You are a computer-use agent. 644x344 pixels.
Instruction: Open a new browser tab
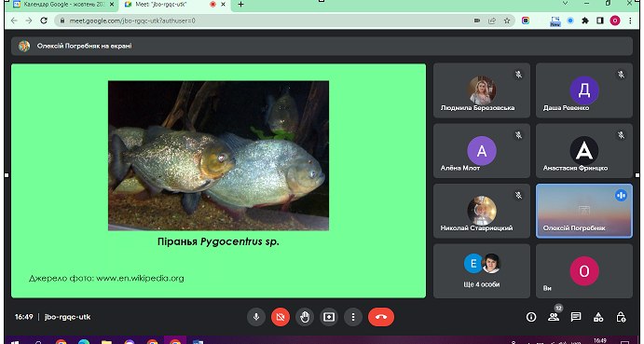(241, 5)
